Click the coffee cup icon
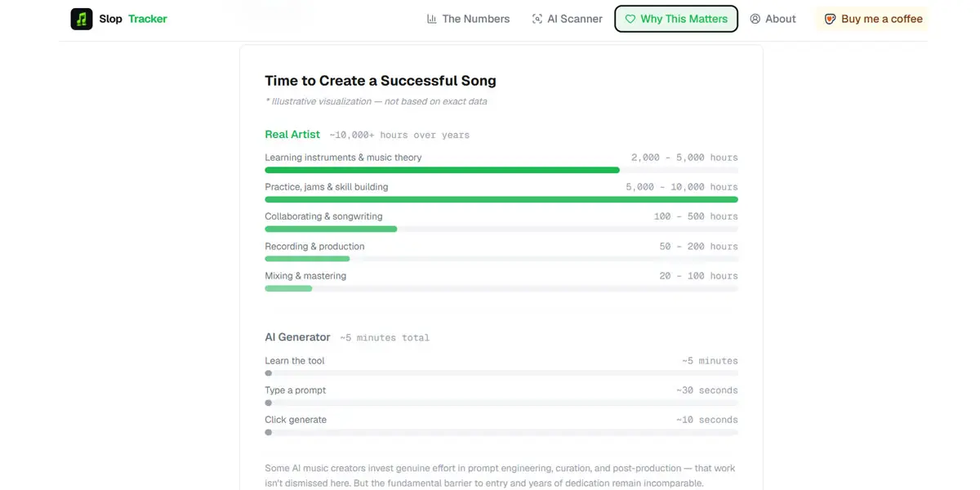Viewport: 980px width, 490px height. [830, 19]
